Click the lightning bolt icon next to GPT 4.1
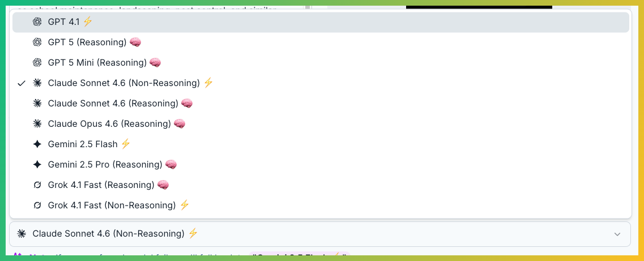This screenshot has height=261, width=644. pyautogui.click(x=87, y=22)
